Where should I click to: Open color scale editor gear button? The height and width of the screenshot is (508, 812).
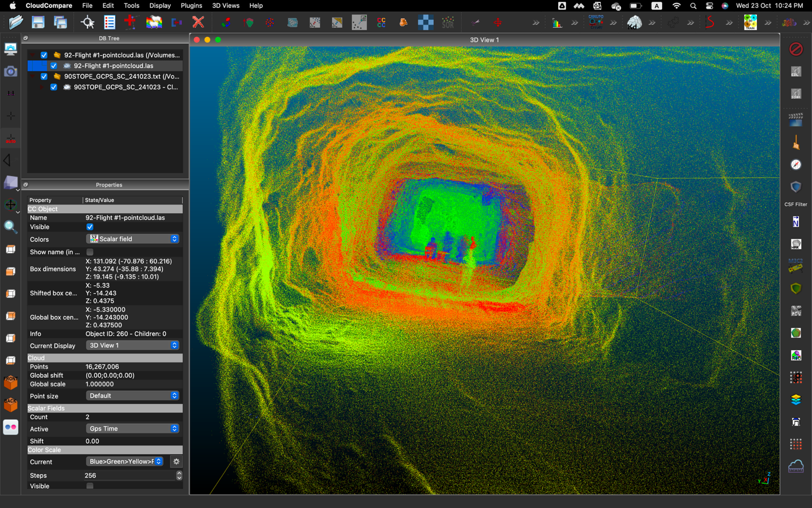coord(176,462)
